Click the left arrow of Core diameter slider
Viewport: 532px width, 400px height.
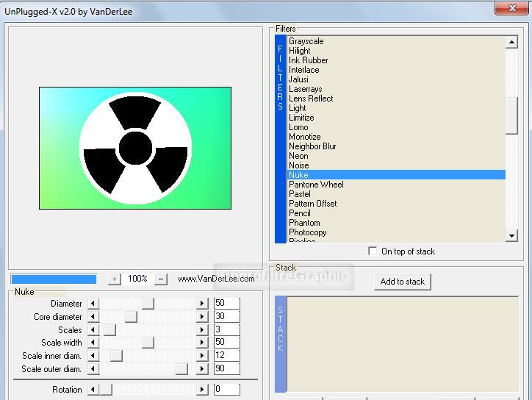tap(93, 316)
